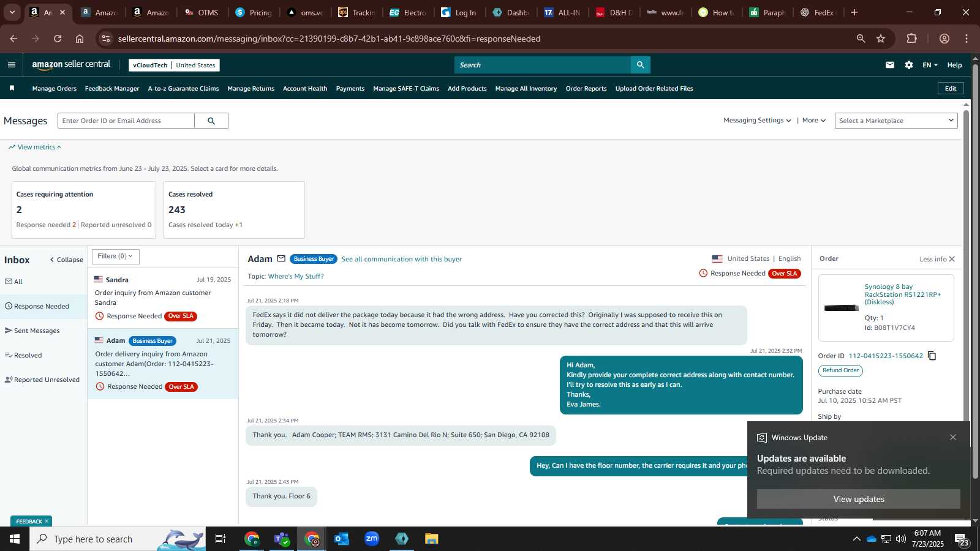Click the Edit button in navigation bar
Screen dimensions: 980x551
tap(951, 88)
